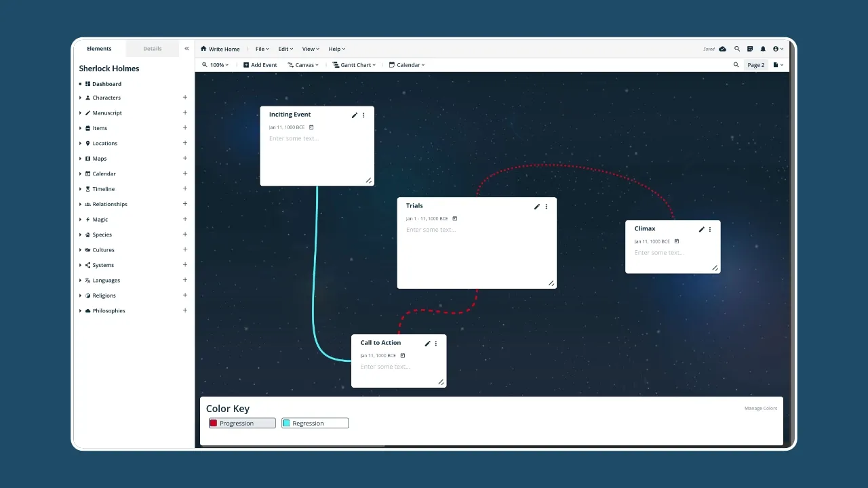Edit the Climax card using its pencil icon

701,229
